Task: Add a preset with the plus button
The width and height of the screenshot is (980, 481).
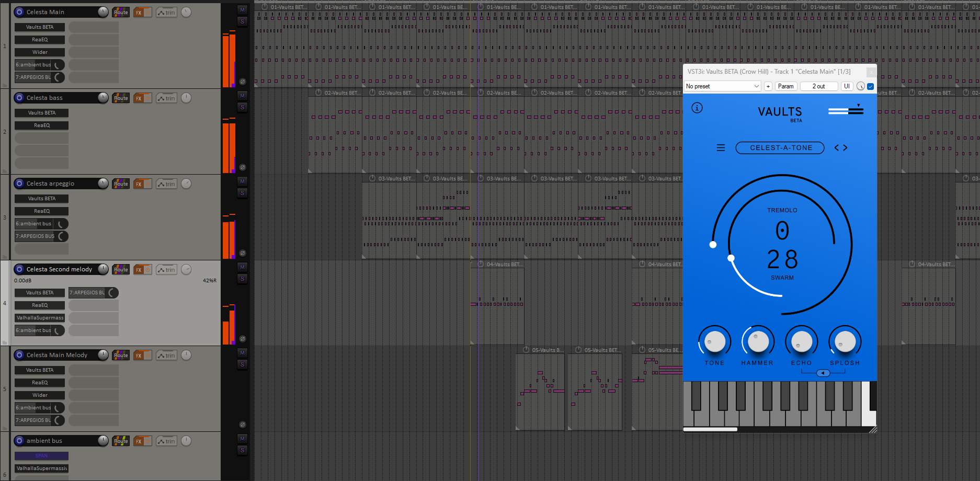Action: click(768, 86)
